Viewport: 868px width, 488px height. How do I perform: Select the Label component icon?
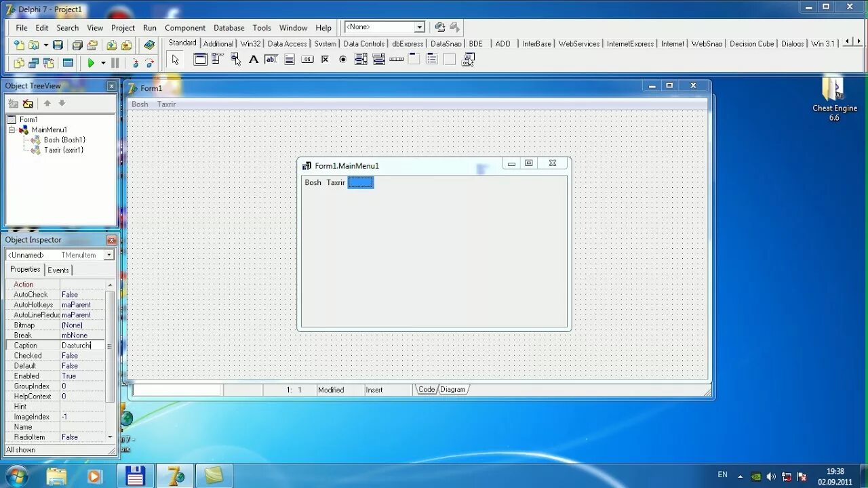coord(254,60)
